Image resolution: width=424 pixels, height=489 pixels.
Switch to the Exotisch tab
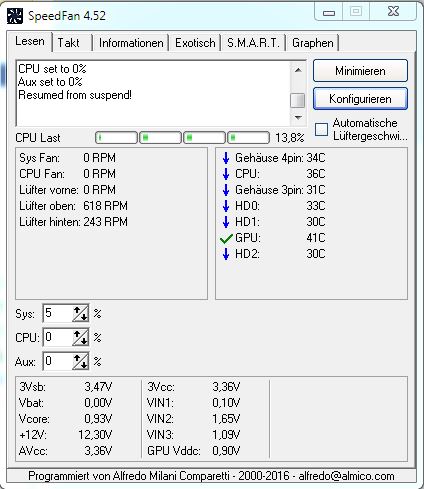pyautogui.click(x=195, y=43)
